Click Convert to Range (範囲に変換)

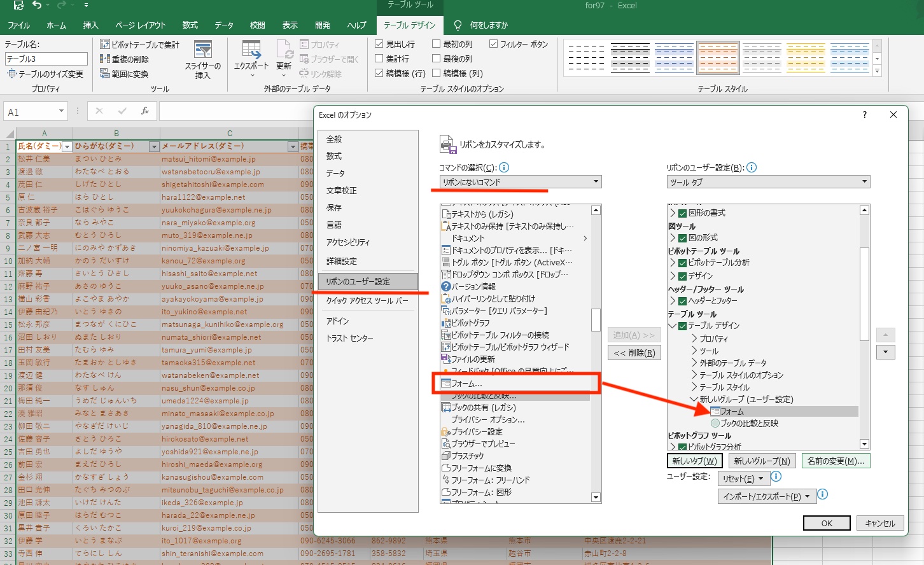tap(124, 74)
